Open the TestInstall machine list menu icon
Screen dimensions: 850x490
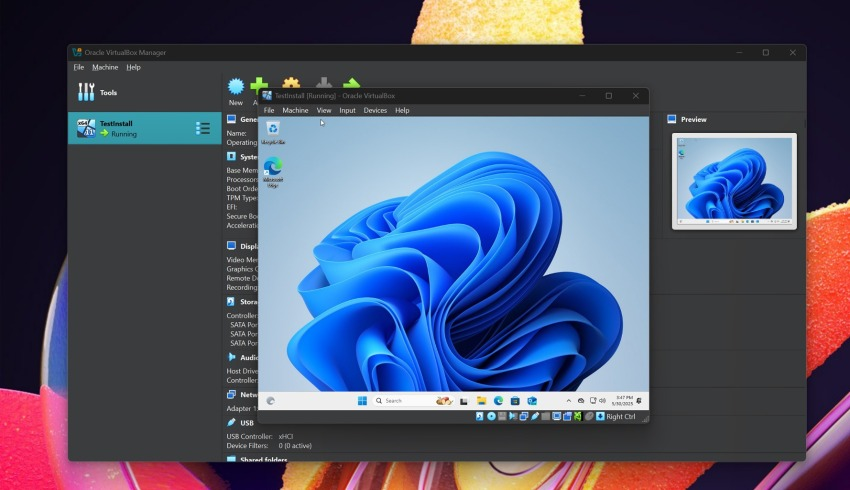click(x=203, y=128)
